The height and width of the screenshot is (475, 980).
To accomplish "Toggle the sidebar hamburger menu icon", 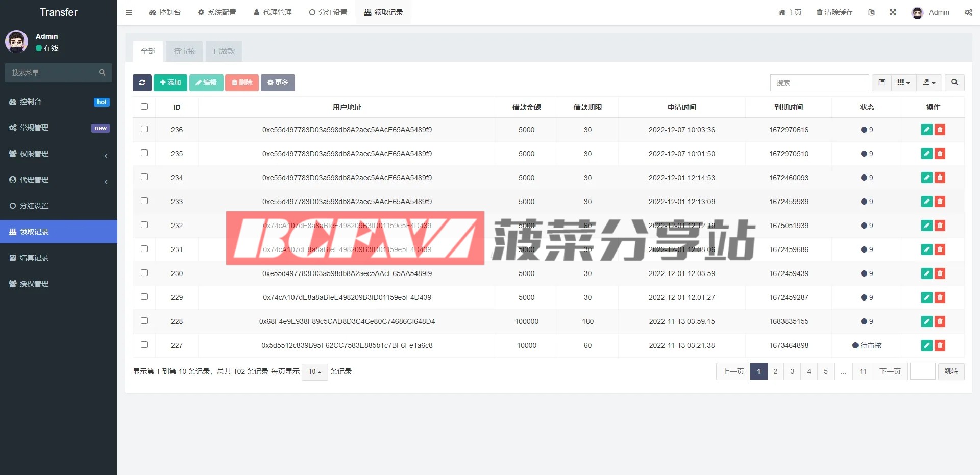I will 129,12.
